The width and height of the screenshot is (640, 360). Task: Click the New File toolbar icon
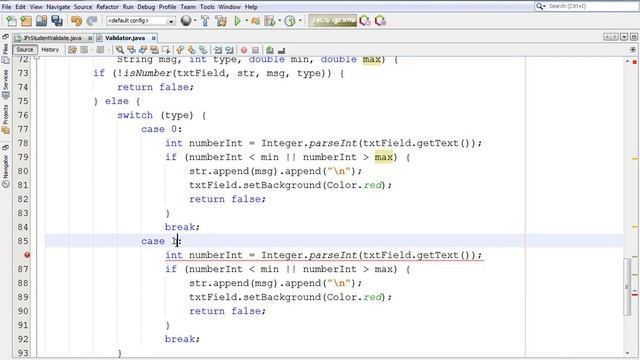[11, 21]
